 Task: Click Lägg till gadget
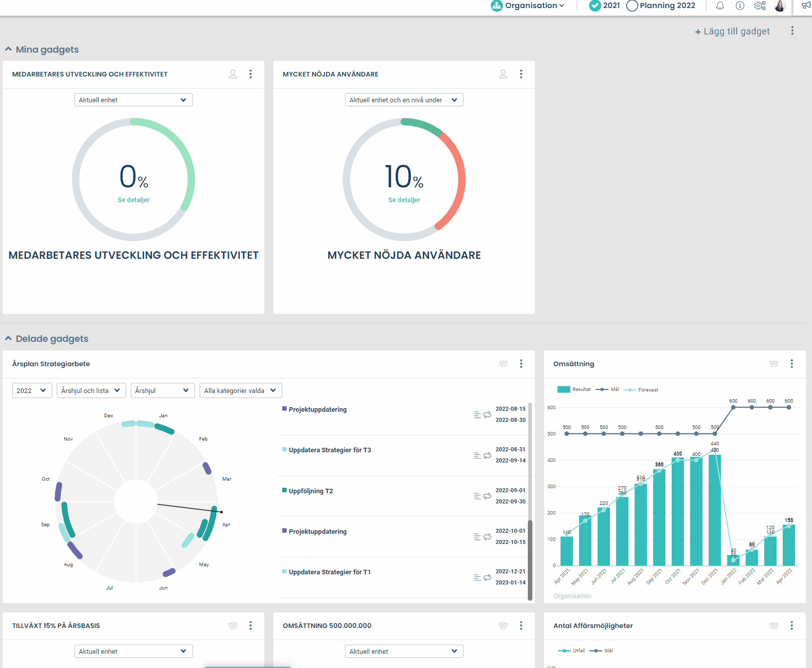point(731,31)
